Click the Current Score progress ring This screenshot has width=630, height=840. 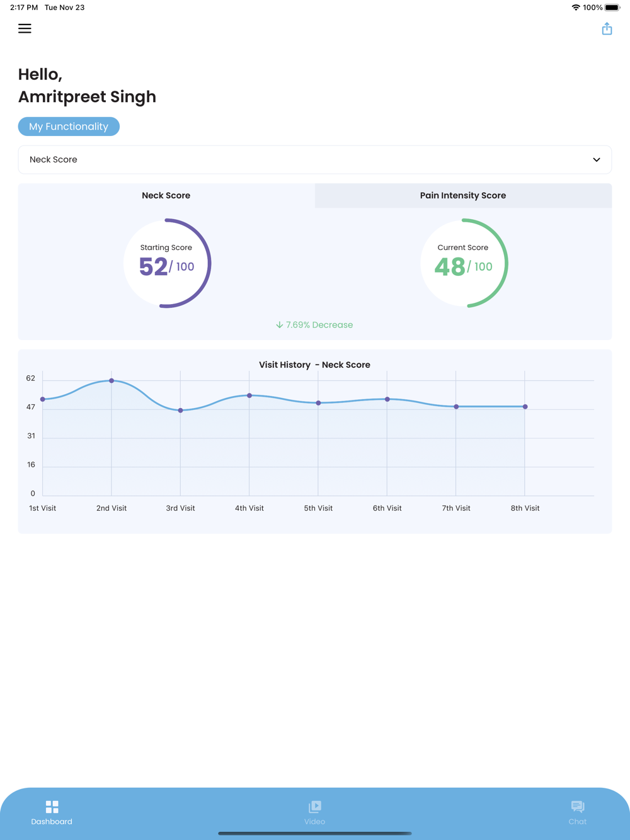tap(463, 263)
